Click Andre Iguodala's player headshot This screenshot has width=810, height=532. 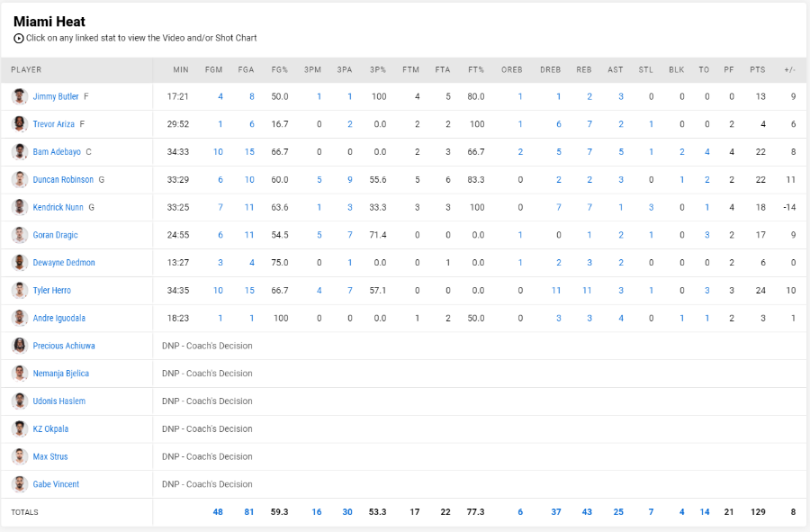click(x=20, y=318)
